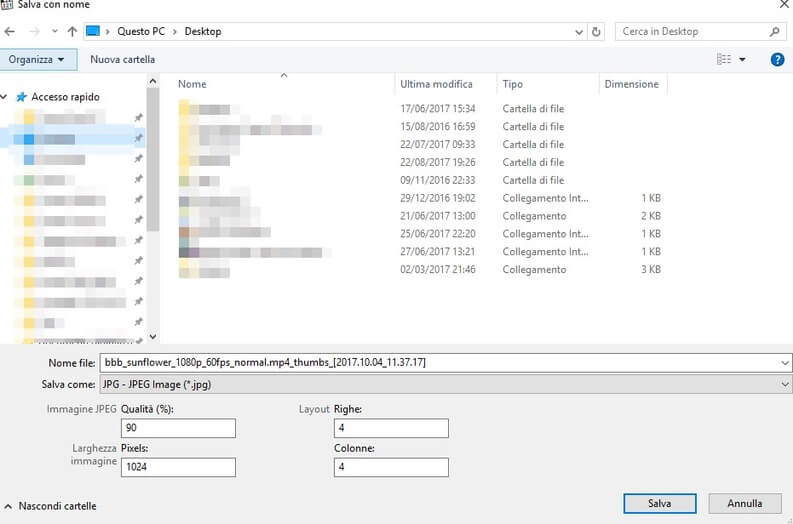Sort by the Ultima modifica column
The height and width of the screenshot is (524, 793).
coord(436,84)
